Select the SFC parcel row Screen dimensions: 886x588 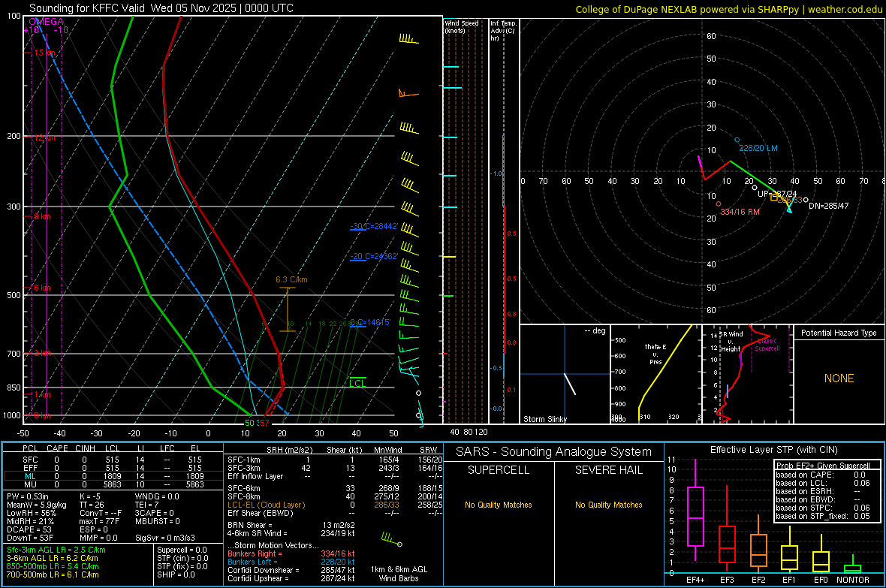click(x=113, y=460)
